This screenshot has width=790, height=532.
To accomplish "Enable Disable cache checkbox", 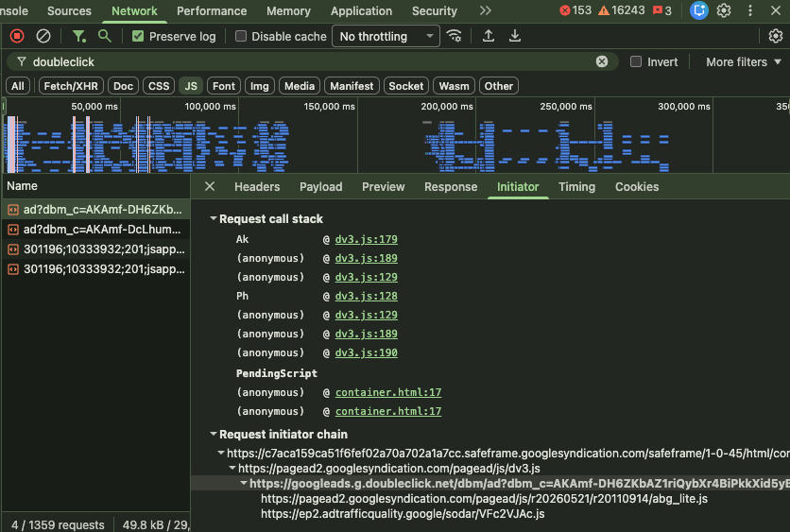I will [x=241, y=36].
